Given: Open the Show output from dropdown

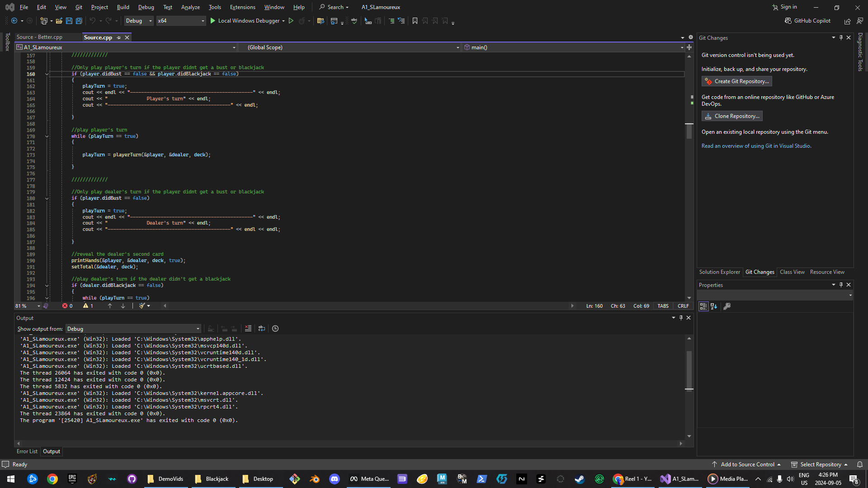Looking at the screenshot, I should [x=133, y=329].
